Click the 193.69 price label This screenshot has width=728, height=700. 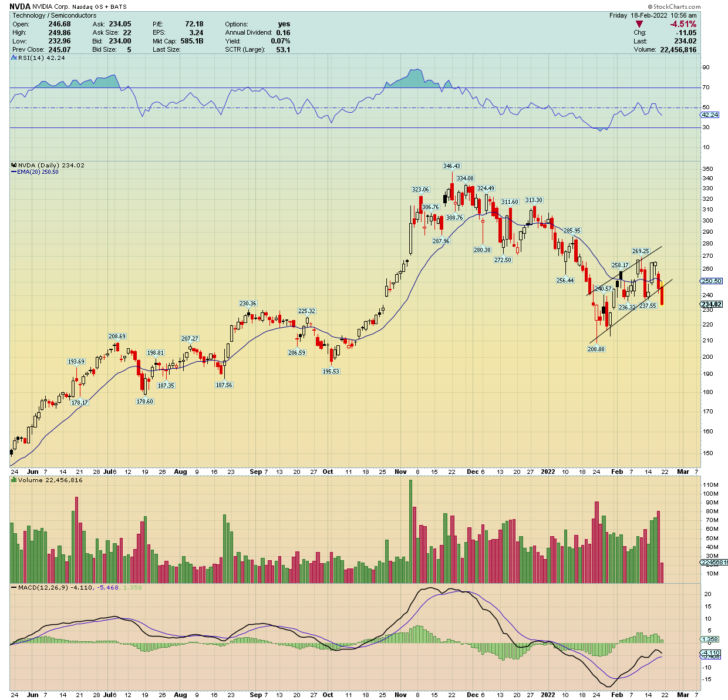coord(76,362)
